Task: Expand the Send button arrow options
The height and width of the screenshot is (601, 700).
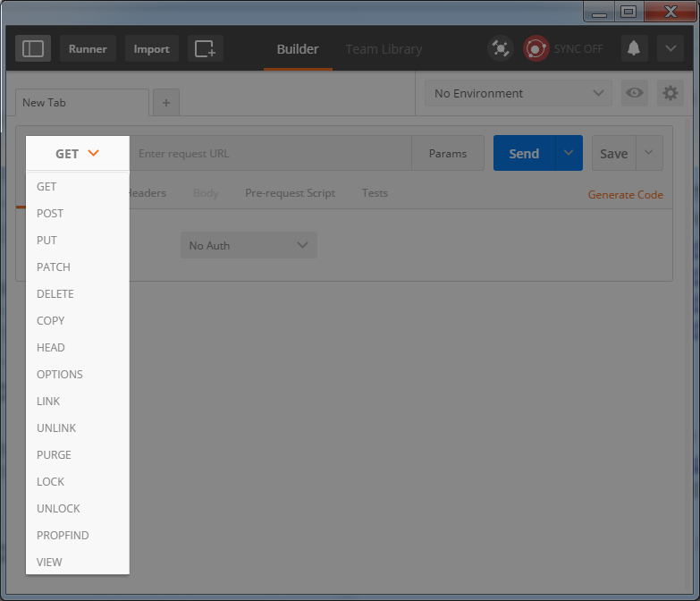Action: [x=569, y=153]
